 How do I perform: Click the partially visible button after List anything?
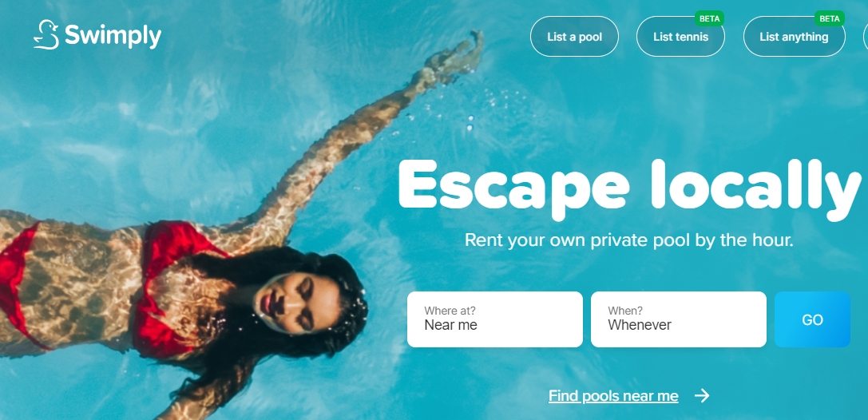point(866,37)
